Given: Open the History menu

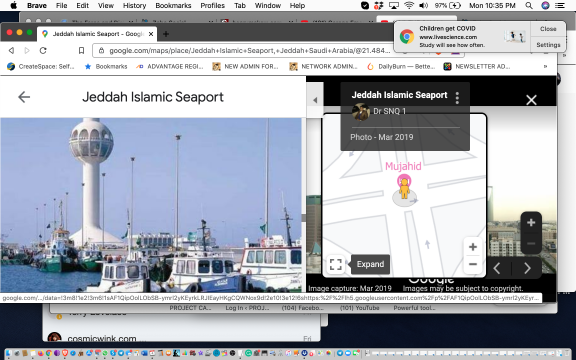Looking at the screenshot, I should click(134, 6).
